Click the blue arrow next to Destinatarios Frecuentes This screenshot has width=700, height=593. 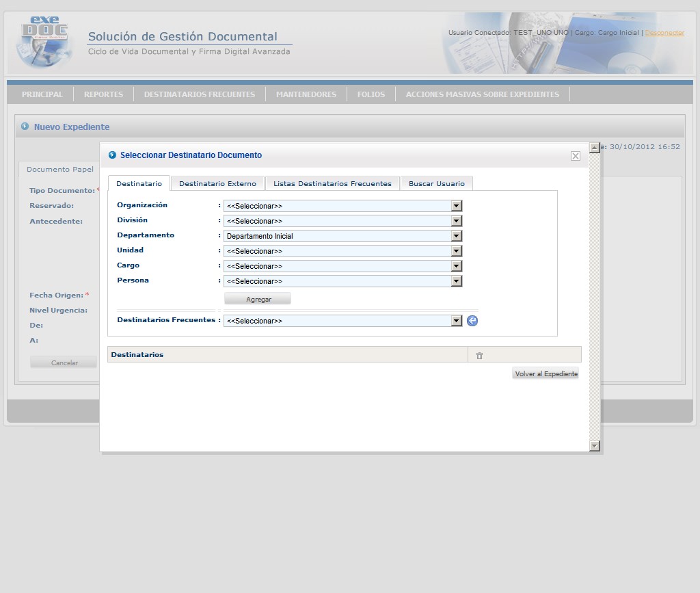(x=472, y=321)
